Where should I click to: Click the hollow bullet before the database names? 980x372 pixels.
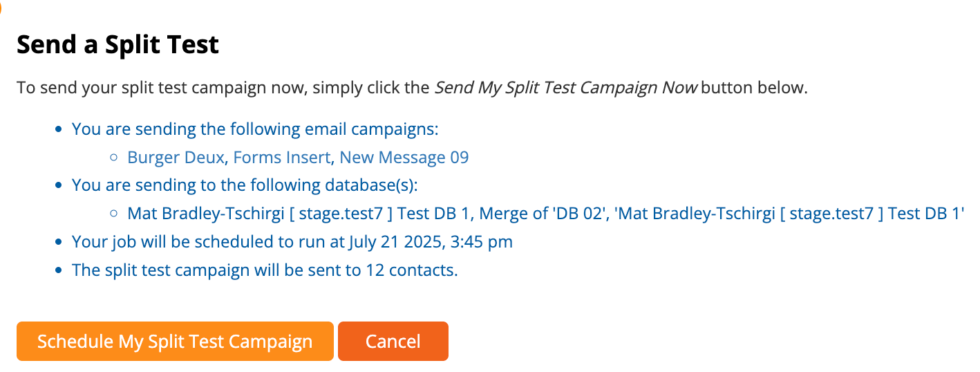(114, 214)
